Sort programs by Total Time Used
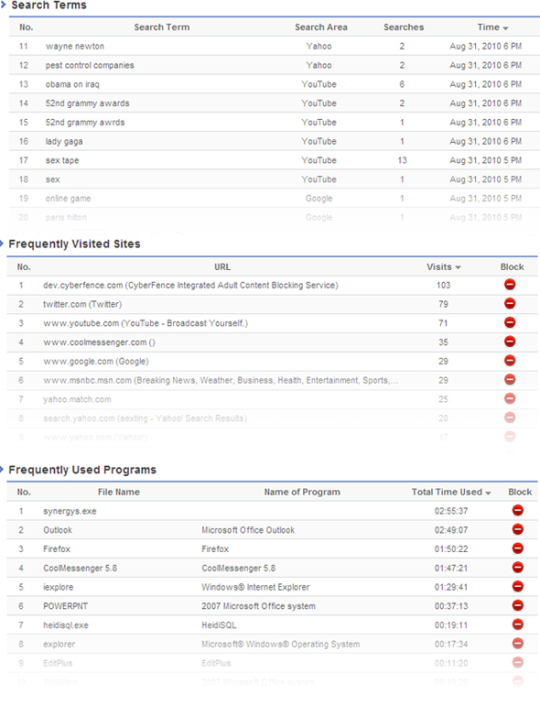The width and height of the screenshot is (540, 705). [451, 492]
